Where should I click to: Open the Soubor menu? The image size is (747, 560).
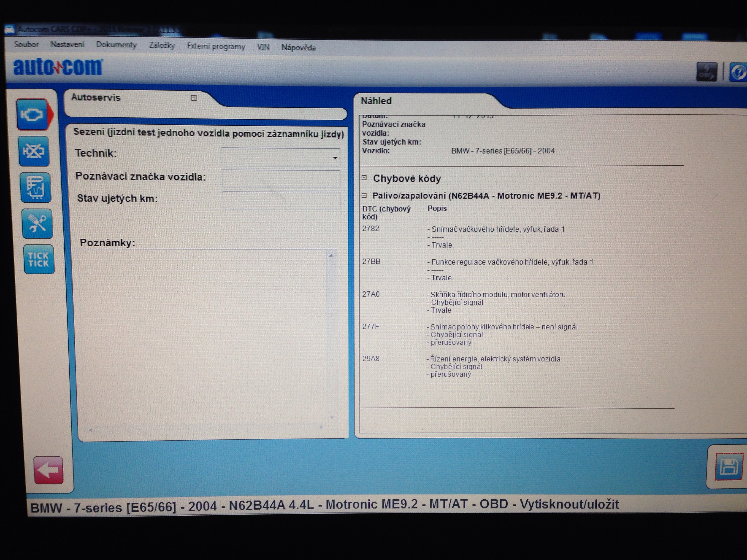26,44
